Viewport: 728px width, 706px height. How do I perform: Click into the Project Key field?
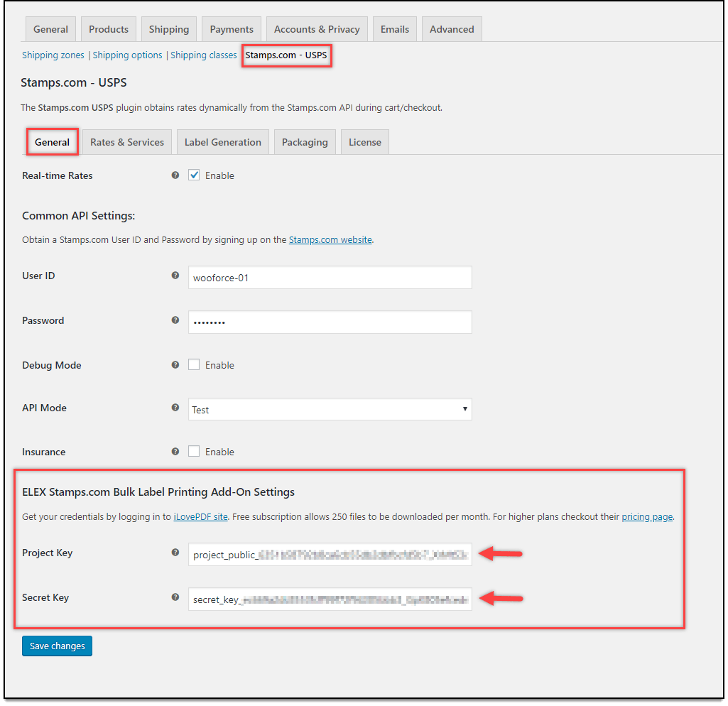pyautogui.click(x=330, y=555)
